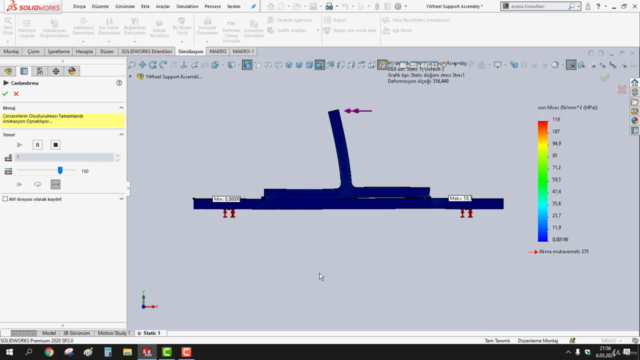640x360 pixels.
Task: Open the Simulation menu
Action: point(187,7)
